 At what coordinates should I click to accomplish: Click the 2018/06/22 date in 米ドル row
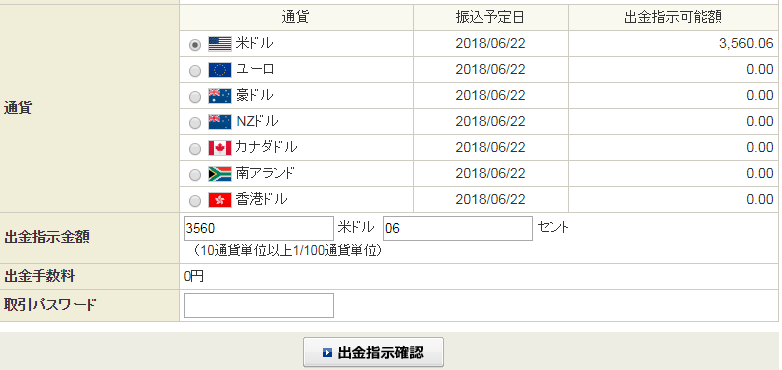coord(490,43)
